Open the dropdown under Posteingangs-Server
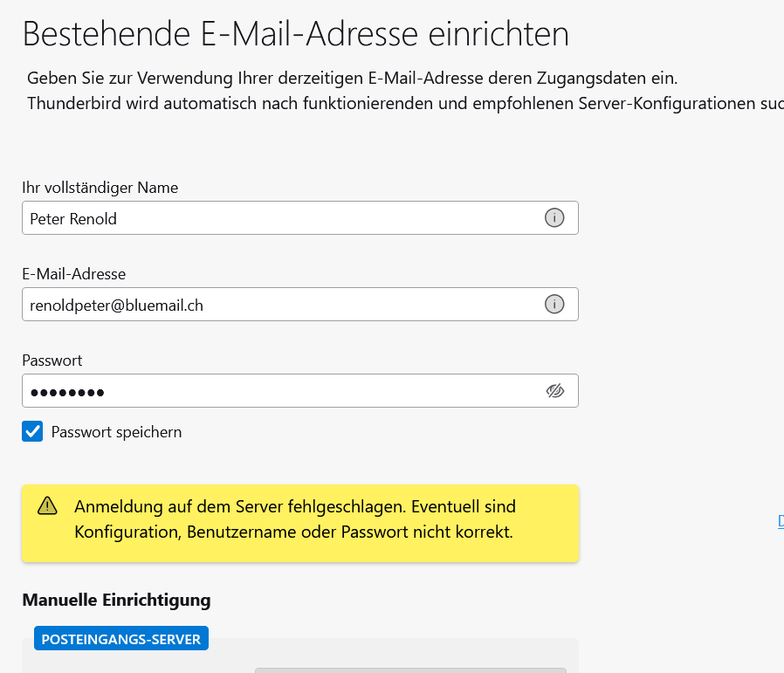This screenshot has width=784, height=673. pos(410,670)
